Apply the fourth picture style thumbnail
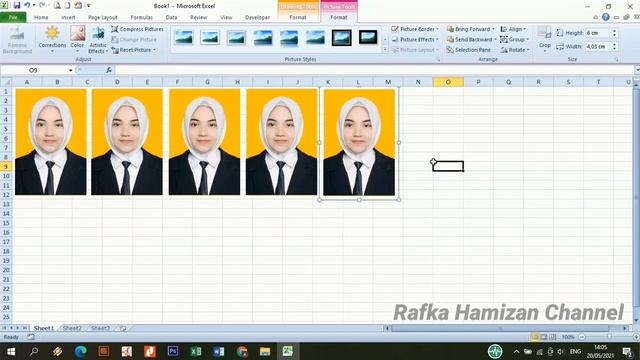 click(x=263, y=37)
